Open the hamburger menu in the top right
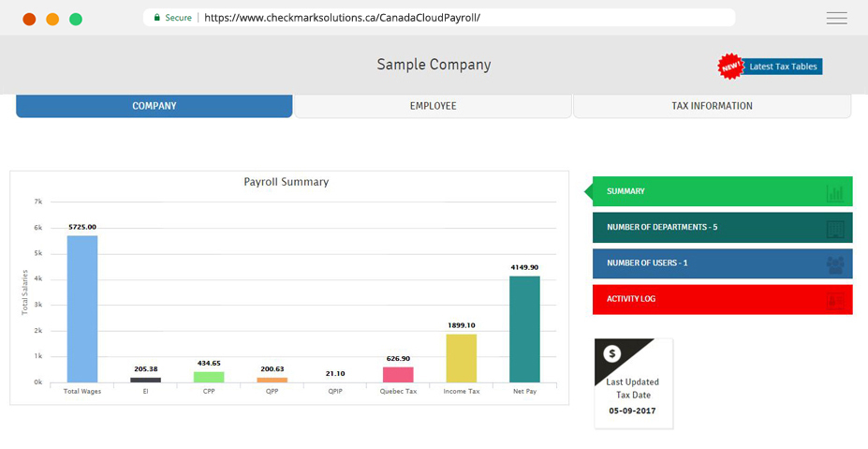868x449 pixels. coord(836,18)
